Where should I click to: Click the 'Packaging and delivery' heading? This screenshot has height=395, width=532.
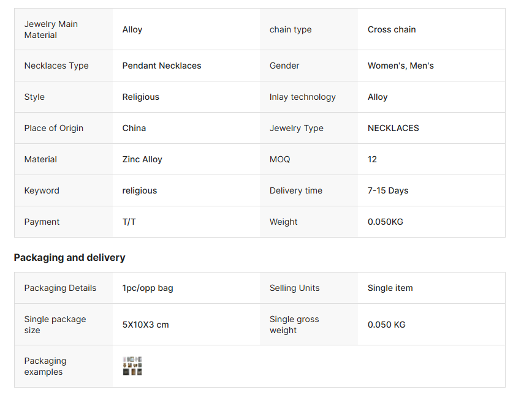tap(69, 257)
